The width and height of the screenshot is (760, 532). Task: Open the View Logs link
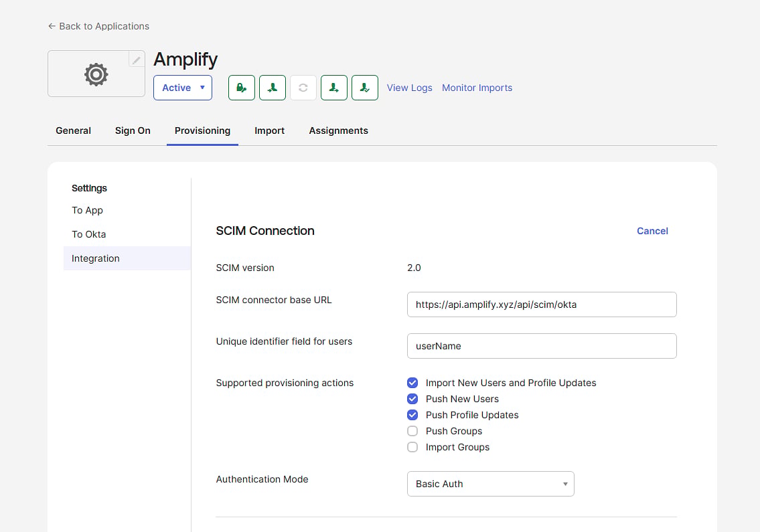point(409,88)
